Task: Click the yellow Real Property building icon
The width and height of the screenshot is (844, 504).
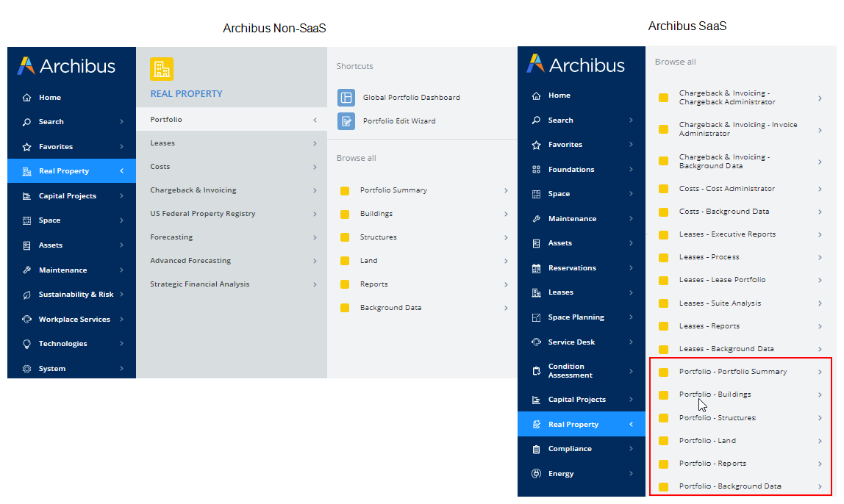Action: click(162, 69)
